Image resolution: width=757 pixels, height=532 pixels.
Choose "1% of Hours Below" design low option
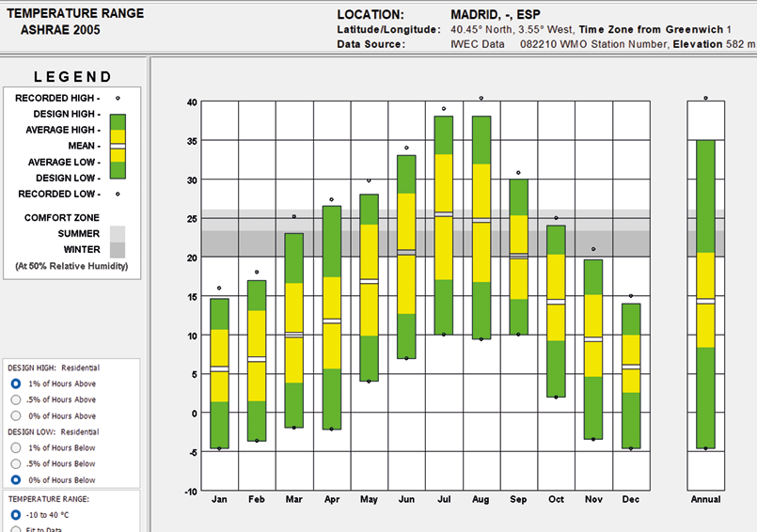tap(15, 447)
